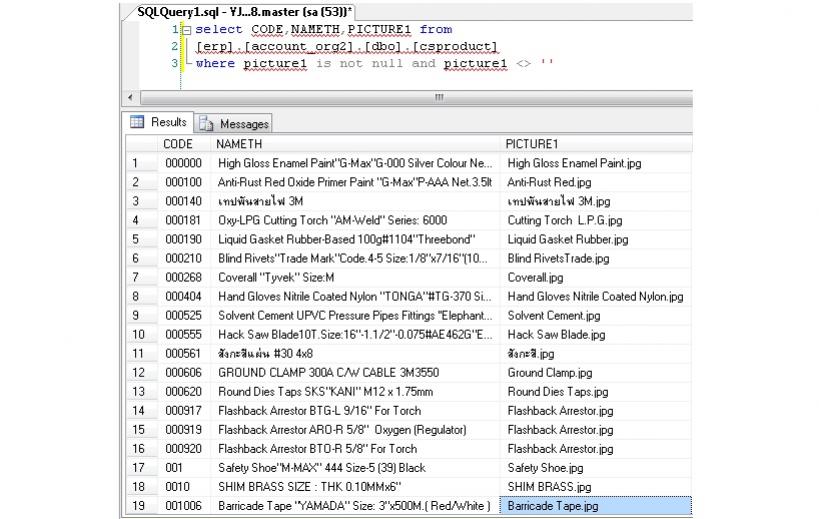Click the code cell 000404
Image resolution: width=819 pixels, height=519 pixels.
coord(184,297)
